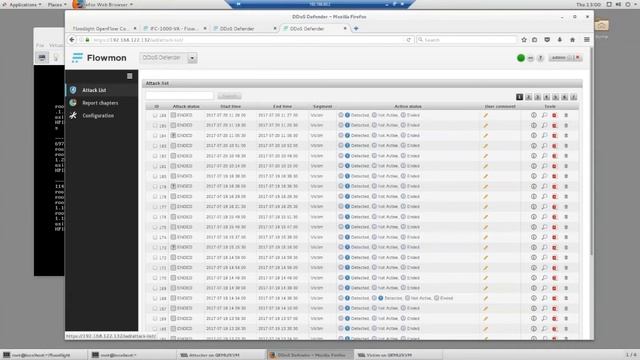Viewport: 640px width, 360px height.
Task: Click the Flowmon logo
Action: coord(99,58)
